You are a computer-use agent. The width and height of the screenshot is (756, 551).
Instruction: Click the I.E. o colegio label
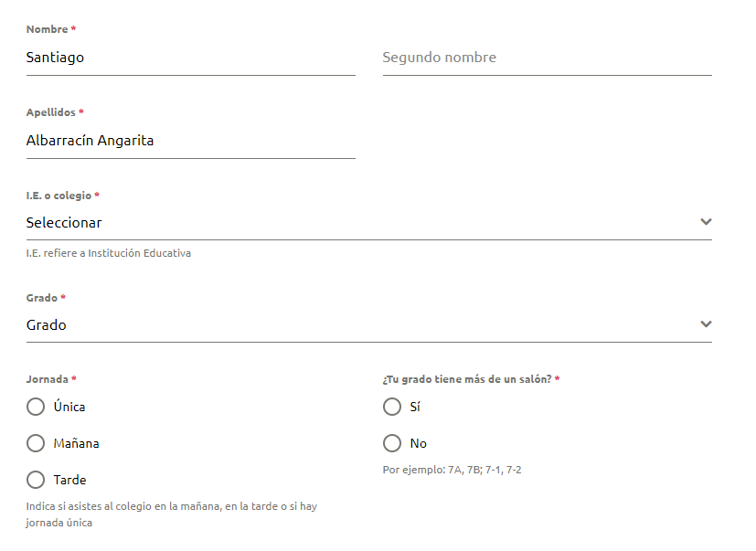[59, 196]
